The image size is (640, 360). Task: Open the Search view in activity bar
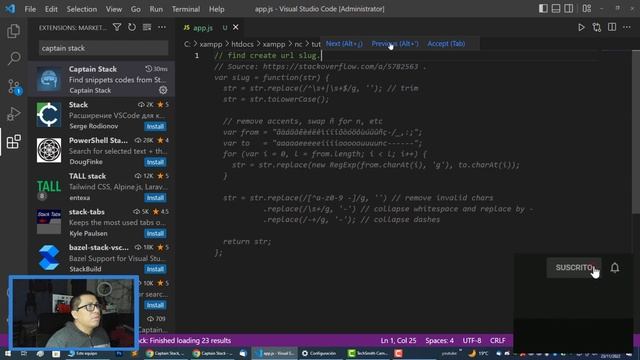(14, 58)
